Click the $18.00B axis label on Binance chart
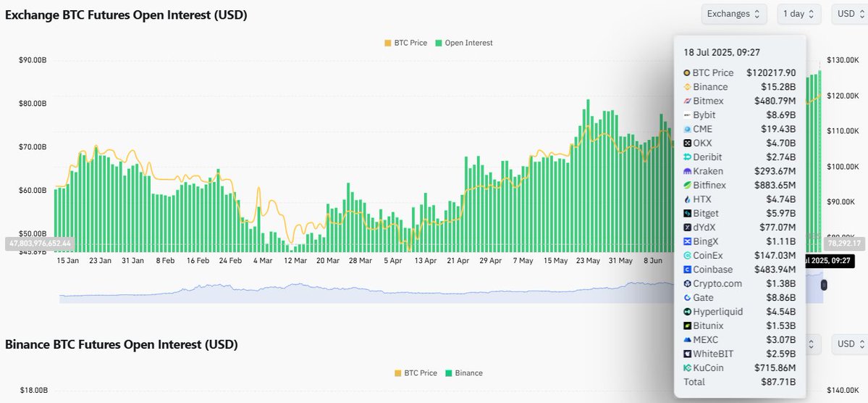Screen dimensions: 868x403 (x=33, y=391)
